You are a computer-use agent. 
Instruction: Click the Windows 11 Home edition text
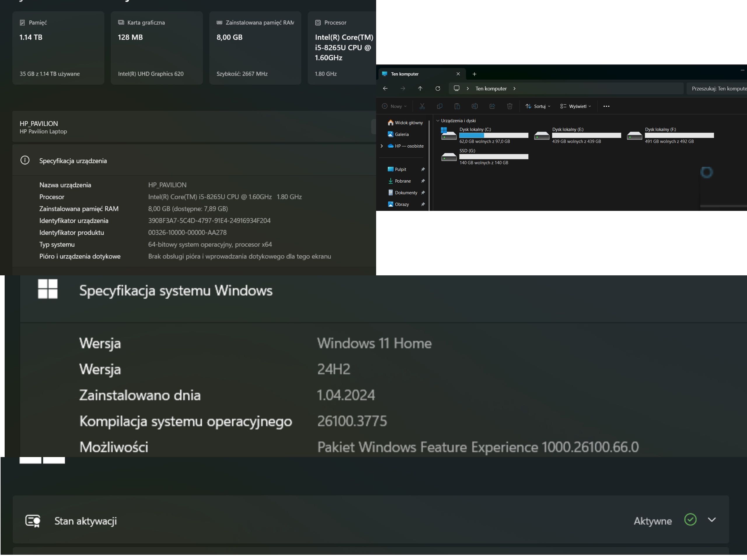[374, 343]
